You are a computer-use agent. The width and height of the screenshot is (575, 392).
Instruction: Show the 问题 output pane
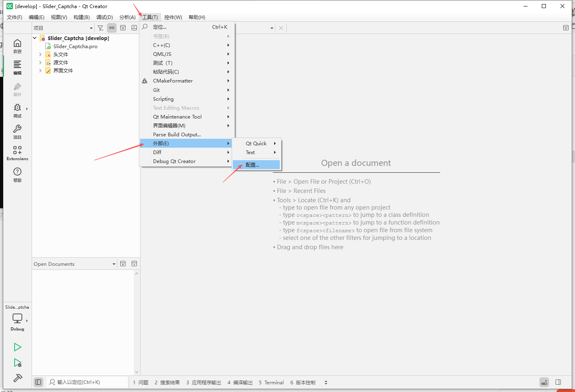point(141,382)
